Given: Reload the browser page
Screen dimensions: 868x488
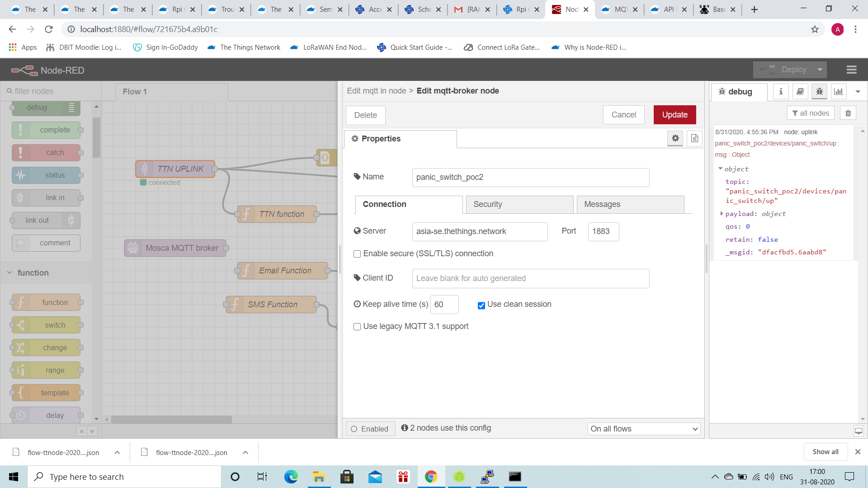Looking at the screenshot, I should coord(49,29).
